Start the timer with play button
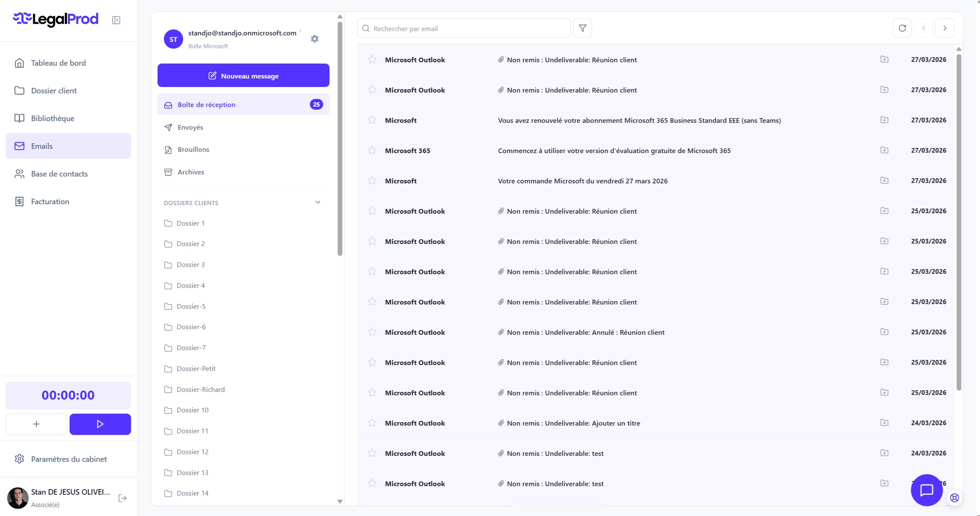This screenshot has height=516, width=980. (x=100, y=424)
